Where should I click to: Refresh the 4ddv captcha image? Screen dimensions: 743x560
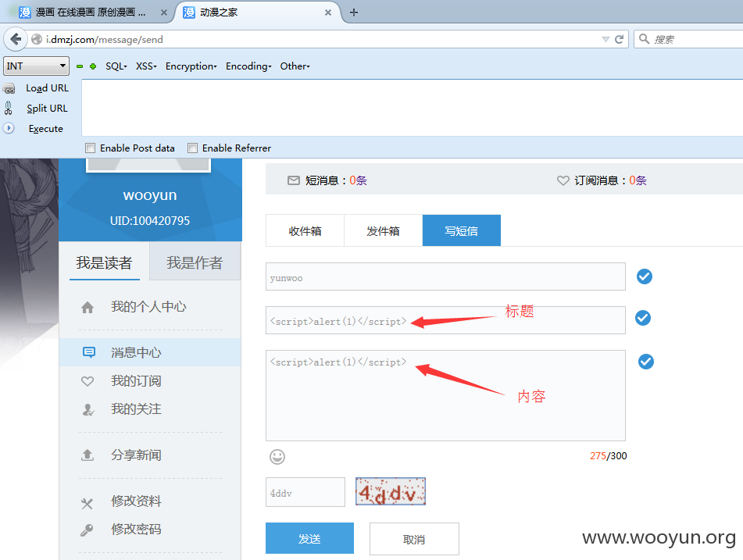(391, 491)
